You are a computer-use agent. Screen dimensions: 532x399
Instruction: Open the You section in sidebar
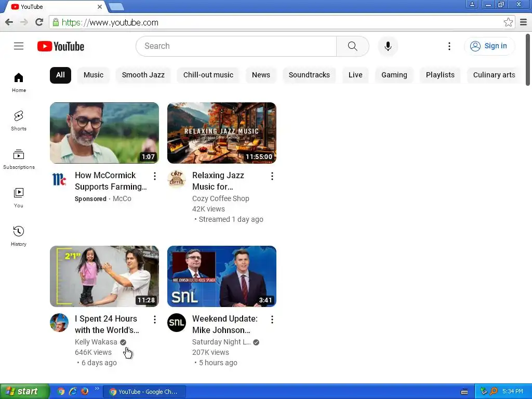[x=19, y=198]
